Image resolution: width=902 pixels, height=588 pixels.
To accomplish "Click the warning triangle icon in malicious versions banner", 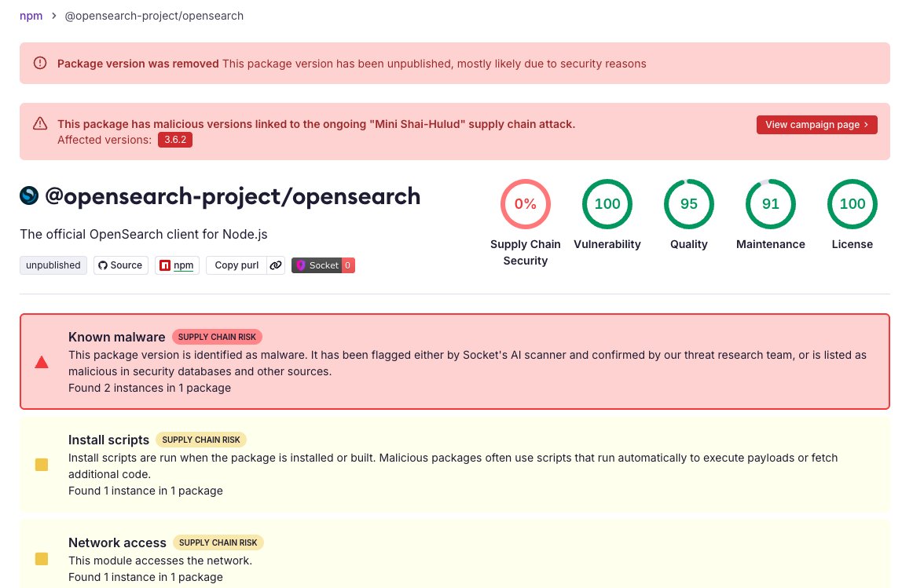I will [40, 123].
